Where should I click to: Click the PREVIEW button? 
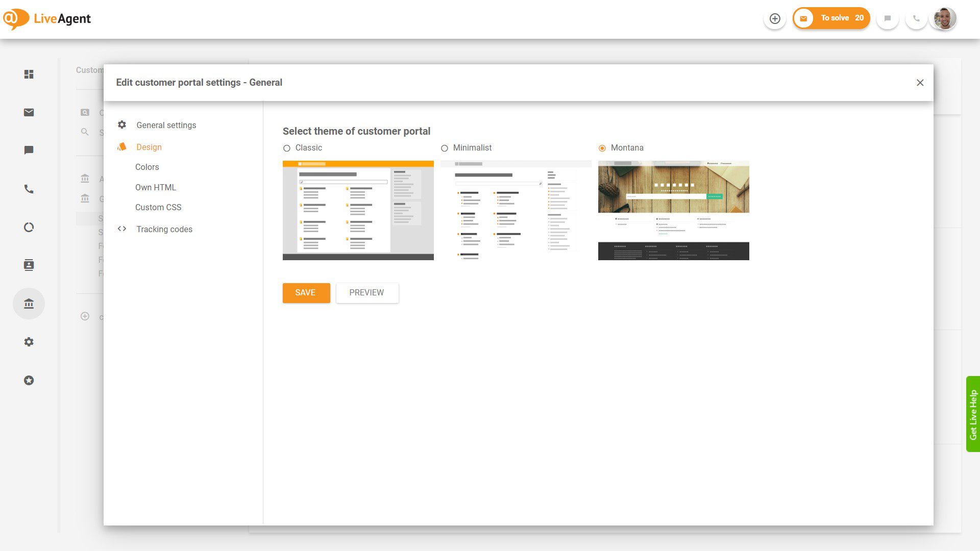pyautogui.click(x=366, y=292)
